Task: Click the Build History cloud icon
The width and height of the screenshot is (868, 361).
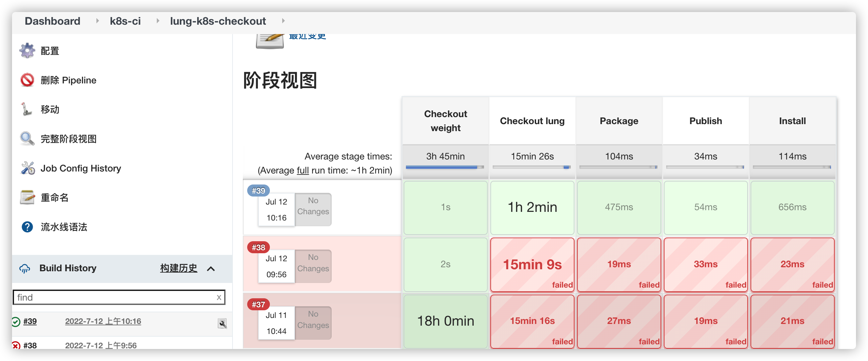Action: click(25, 269)
